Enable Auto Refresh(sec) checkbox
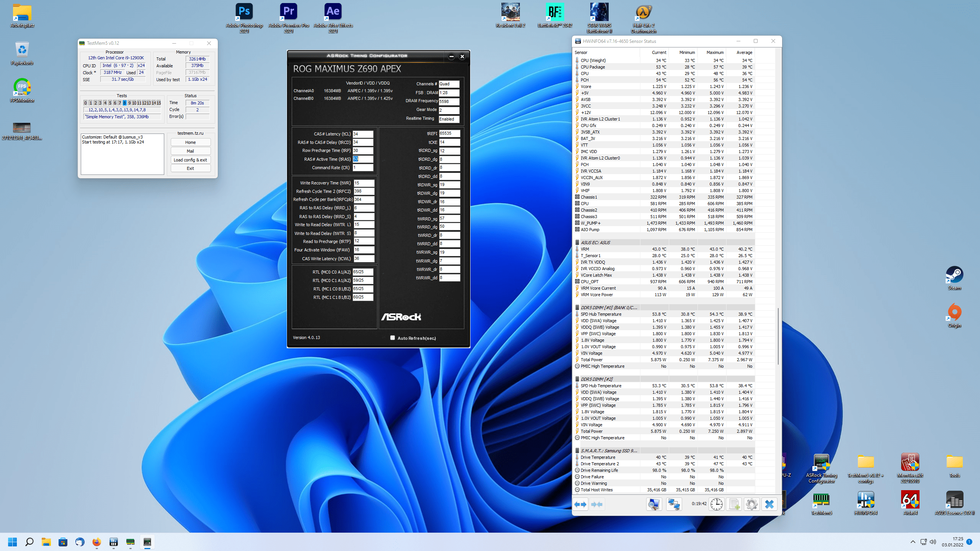980x551 pixels. (392, 337)
